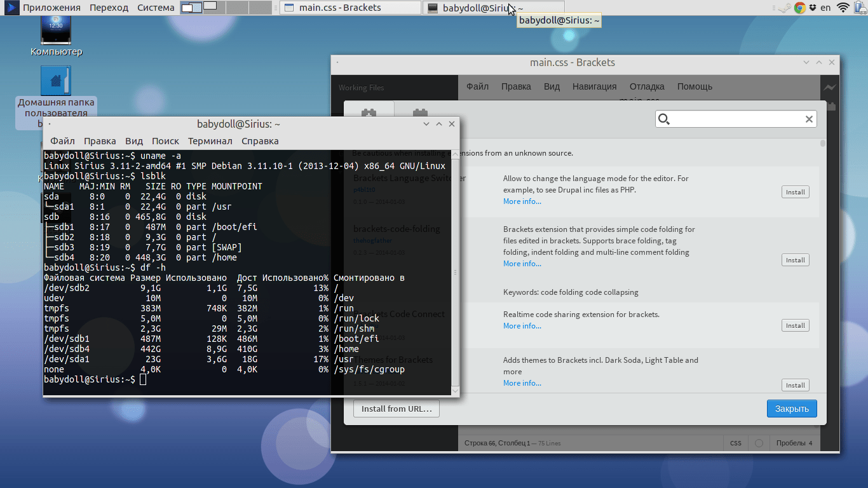Expand the Система panel menu

[156, 8]
